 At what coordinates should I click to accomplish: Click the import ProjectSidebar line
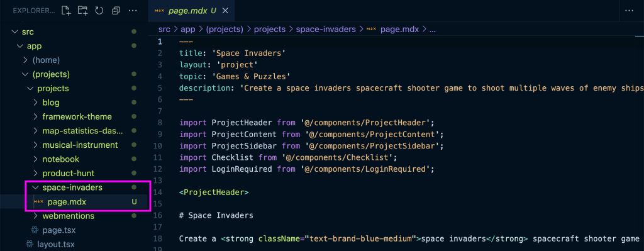[x=311, y=146]
